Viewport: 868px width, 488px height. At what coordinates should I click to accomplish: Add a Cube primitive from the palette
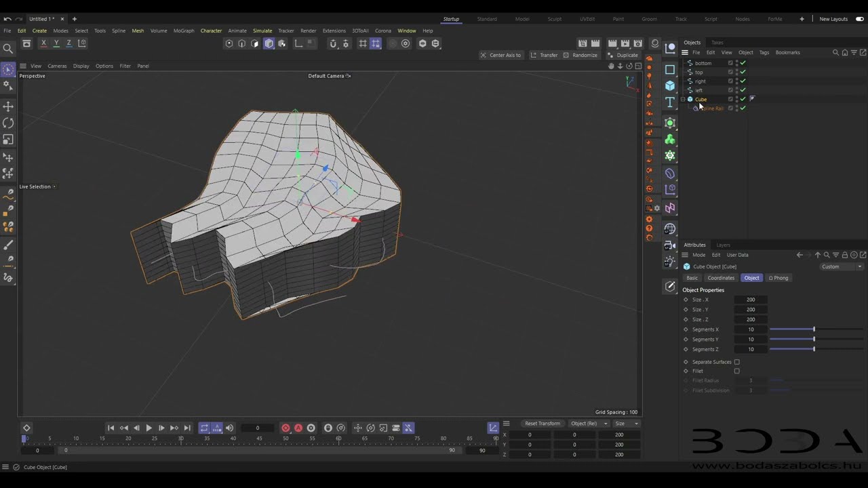click(670, 85)
